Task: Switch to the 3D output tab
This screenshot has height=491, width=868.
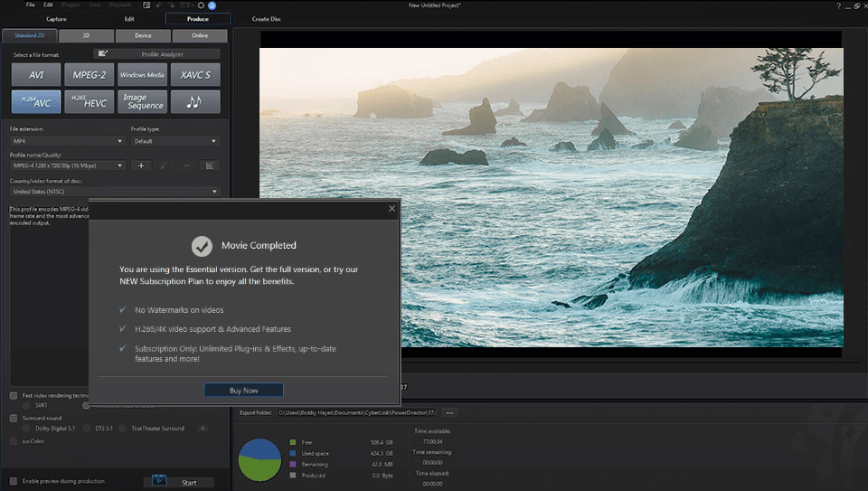Action: [x=87, y=35]
